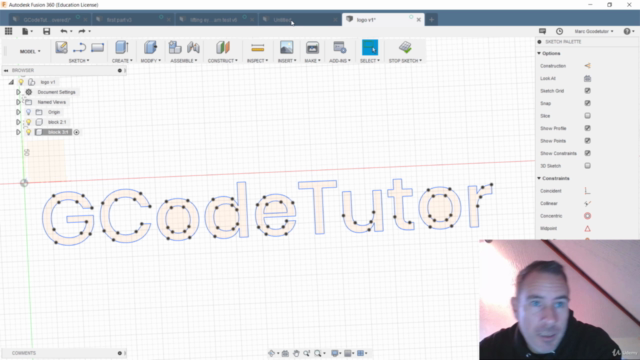
Task: Select the Line sketch tool icon
Action: [x=79, y=48]
